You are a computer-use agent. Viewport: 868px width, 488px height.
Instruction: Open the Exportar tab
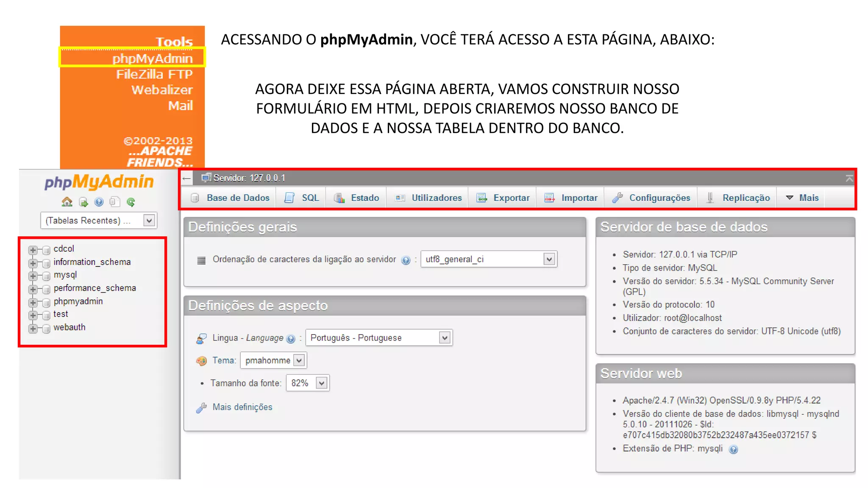[503, 198]
